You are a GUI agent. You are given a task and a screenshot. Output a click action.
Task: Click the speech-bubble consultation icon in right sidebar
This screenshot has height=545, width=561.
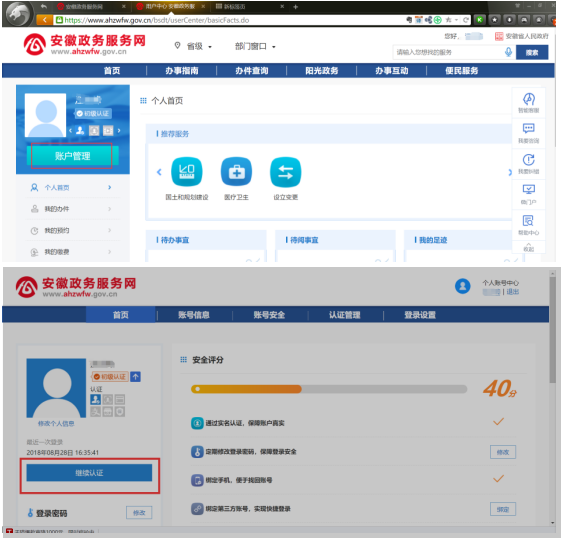528,133
